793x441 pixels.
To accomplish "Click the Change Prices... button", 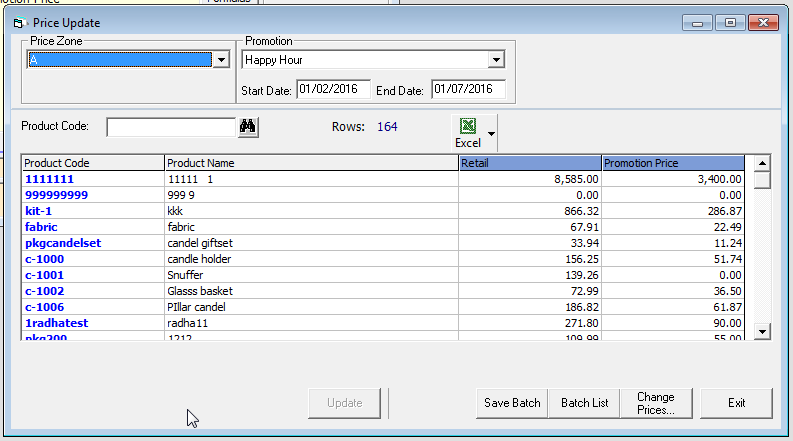I will pos(656,403).
